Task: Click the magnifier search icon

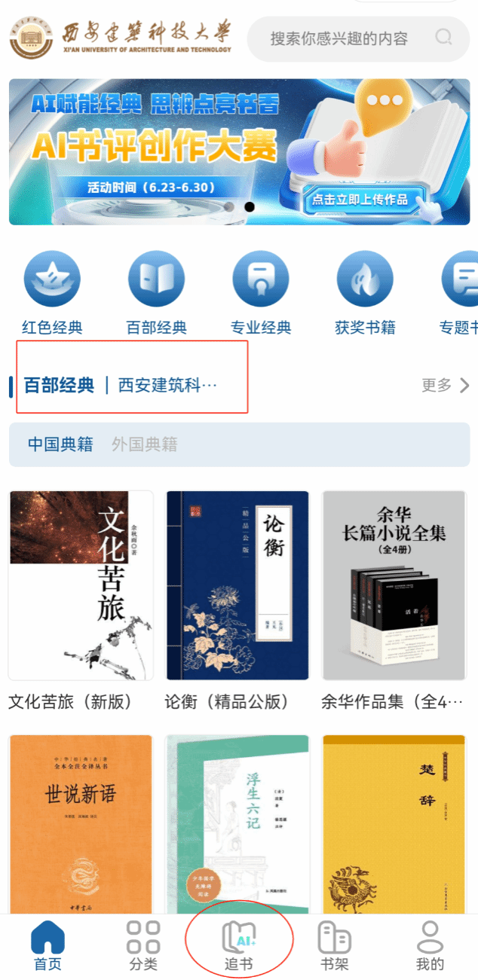Action: tap(444, 38)
